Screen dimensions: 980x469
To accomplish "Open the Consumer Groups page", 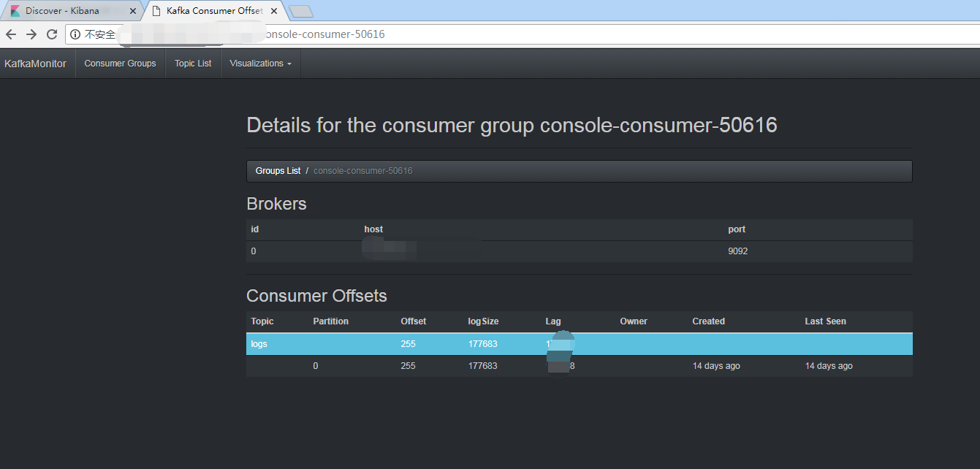I will point(120,64).
